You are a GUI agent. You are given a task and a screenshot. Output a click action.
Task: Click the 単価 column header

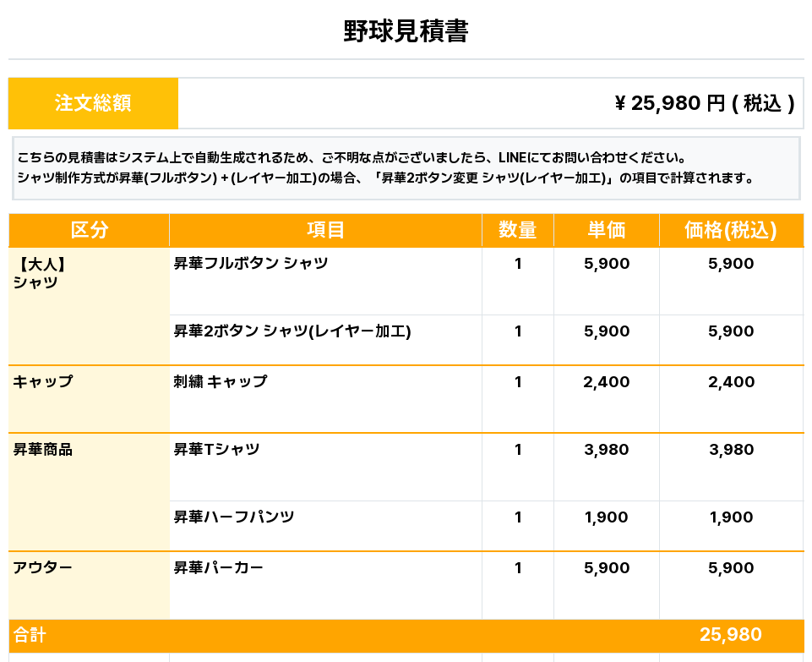607,230
